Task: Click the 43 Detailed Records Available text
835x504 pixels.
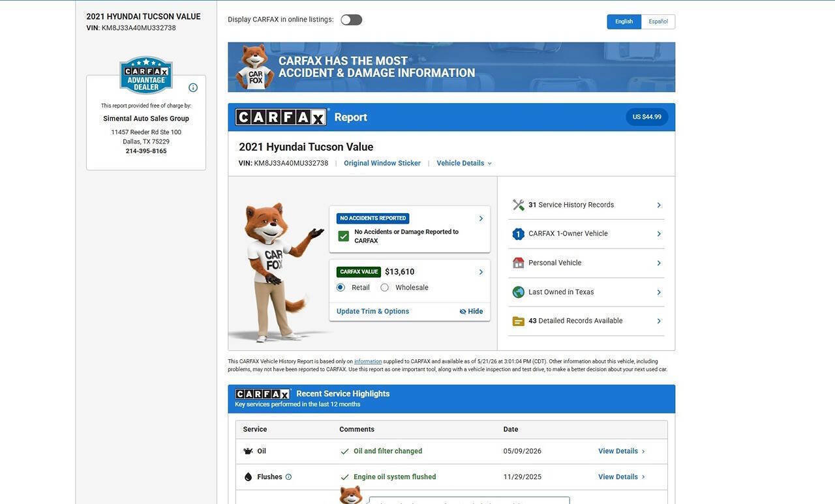Action: point(575,321)
